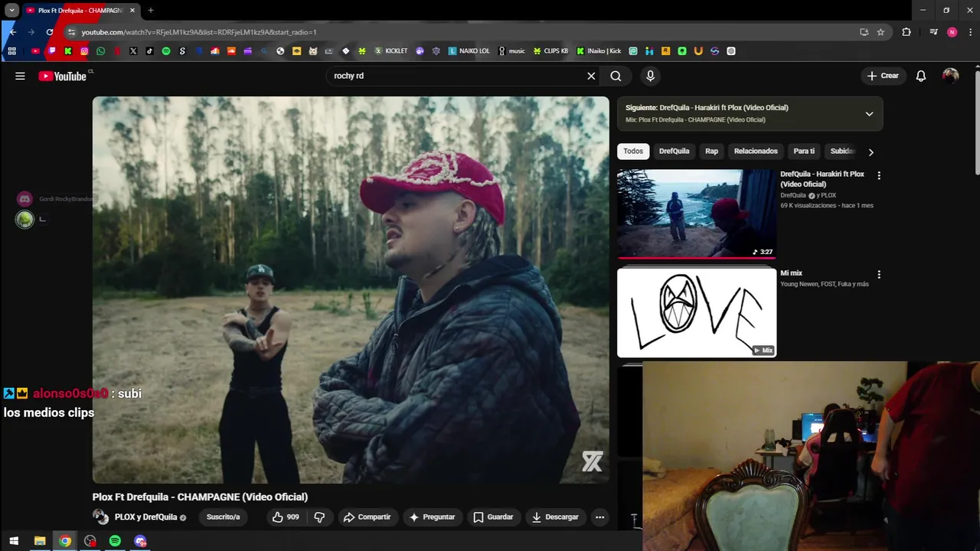
Task: Open YouTube notifications bell
Action: pos(921,76)
